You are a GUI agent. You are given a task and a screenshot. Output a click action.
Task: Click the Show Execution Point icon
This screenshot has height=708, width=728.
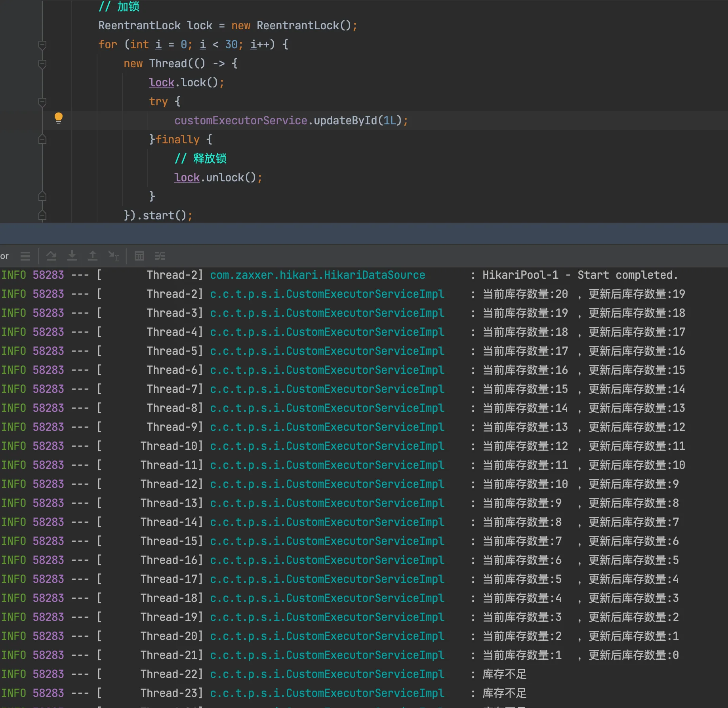coord(25,256)
